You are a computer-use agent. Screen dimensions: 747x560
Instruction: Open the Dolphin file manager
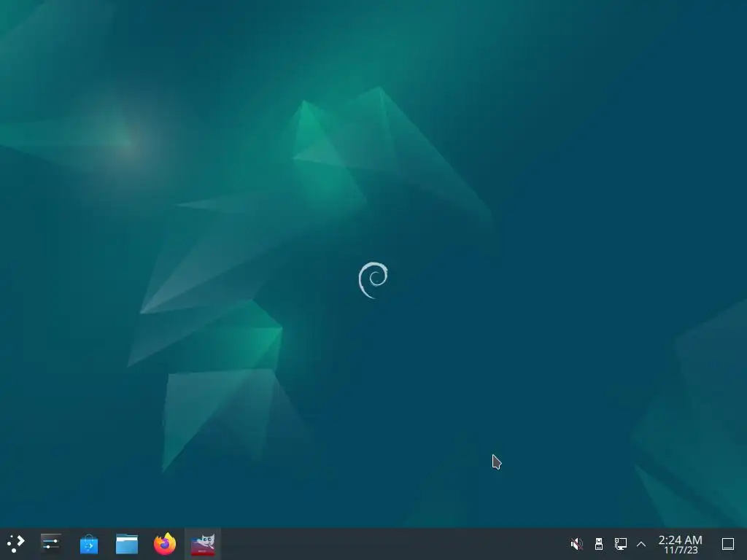pyautogui.click(x=127, y=543)
